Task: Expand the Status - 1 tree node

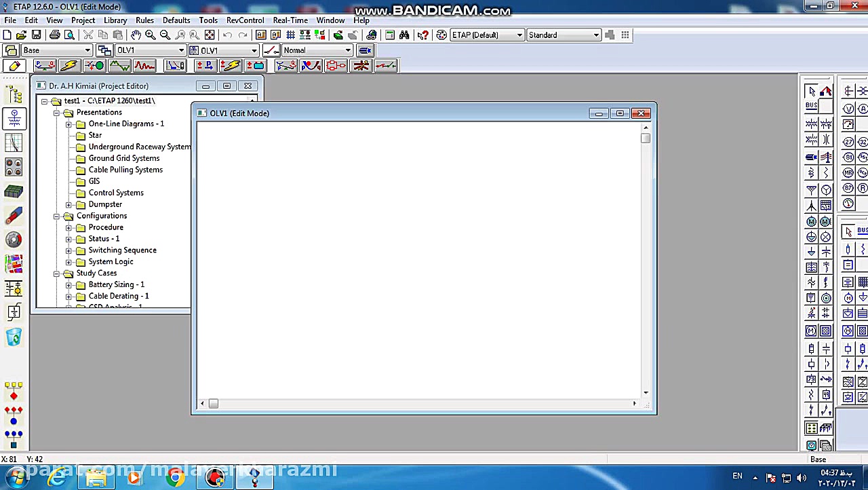Action: click(68, 239)
